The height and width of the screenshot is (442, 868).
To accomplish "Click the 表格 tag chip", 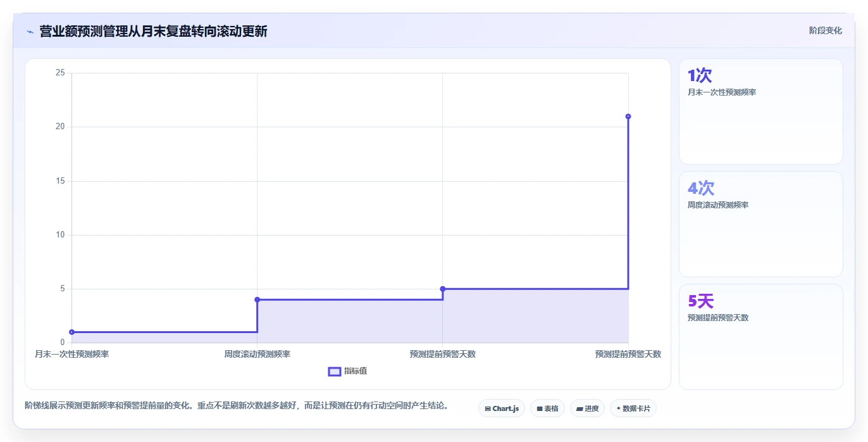I will 547,408.
